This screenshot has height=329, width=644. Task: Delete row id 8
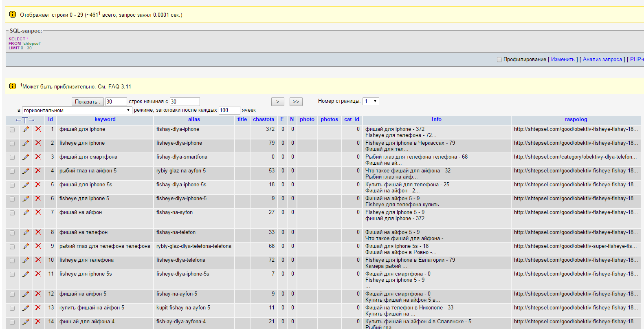[x=38, y=232]
